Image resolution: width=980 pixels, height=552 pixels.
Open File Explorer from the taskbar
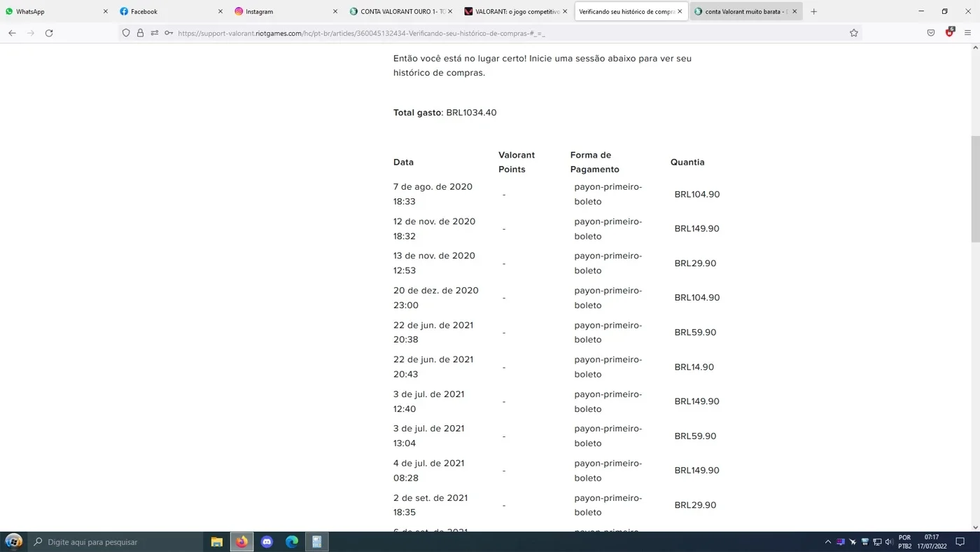click(217, 541)
